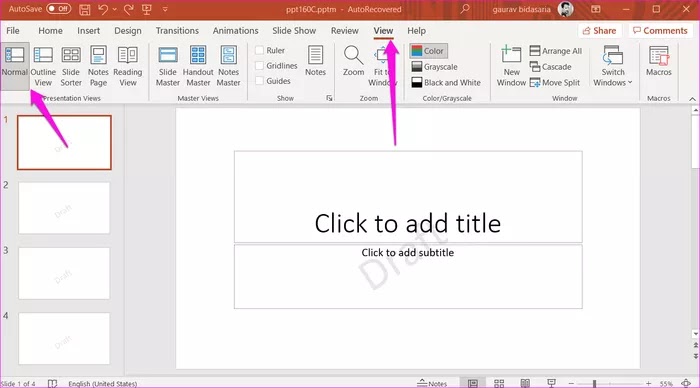
Task: Enable the Ruler checkbox
Action: click(259, 50)
